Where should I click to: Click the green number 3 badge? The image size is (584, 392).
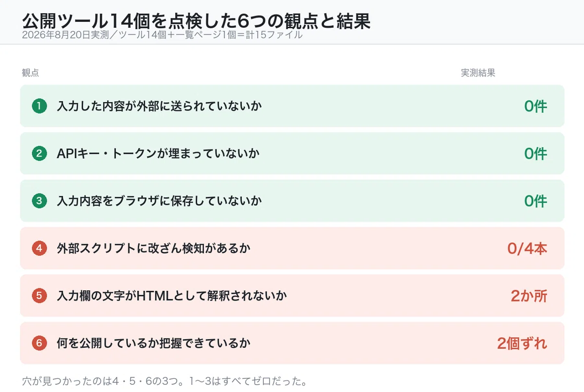(39, 201)
